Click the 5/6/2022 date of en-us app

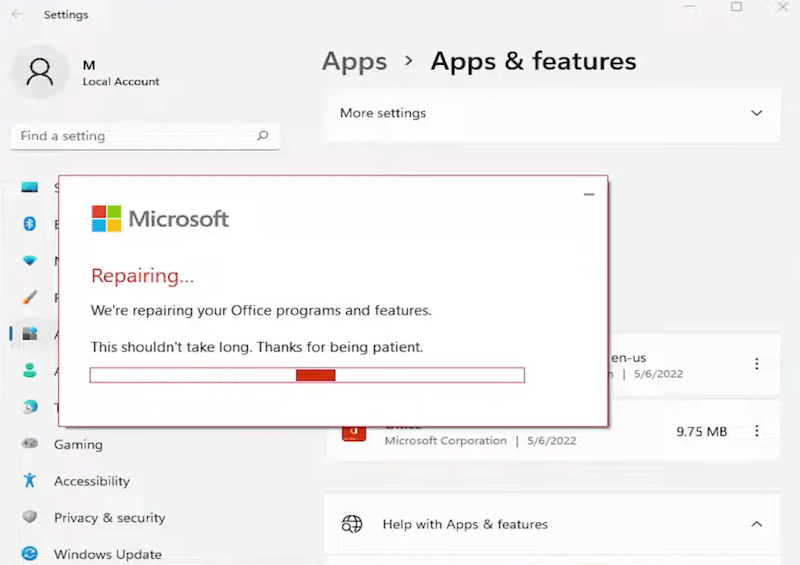(x=658, y=374)
